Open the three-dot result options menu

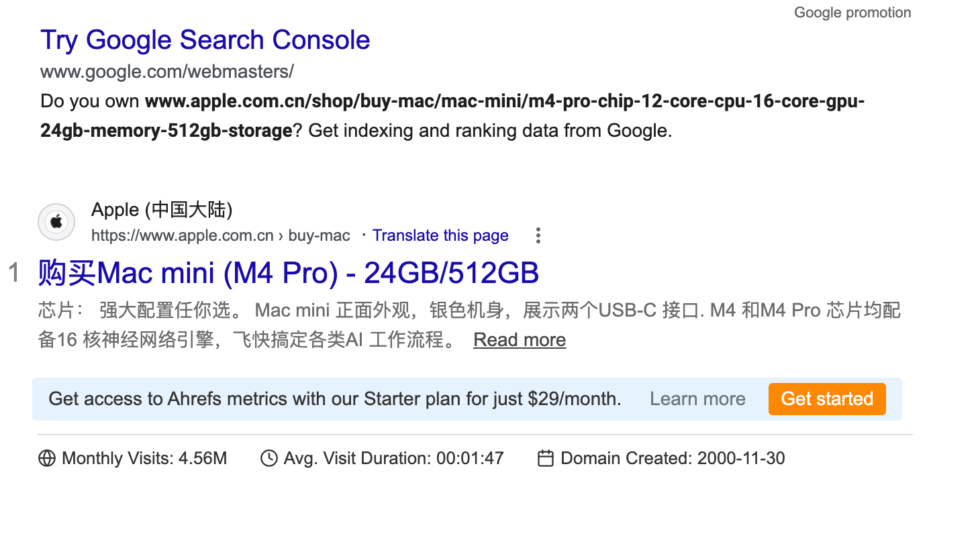coord(538,235)
